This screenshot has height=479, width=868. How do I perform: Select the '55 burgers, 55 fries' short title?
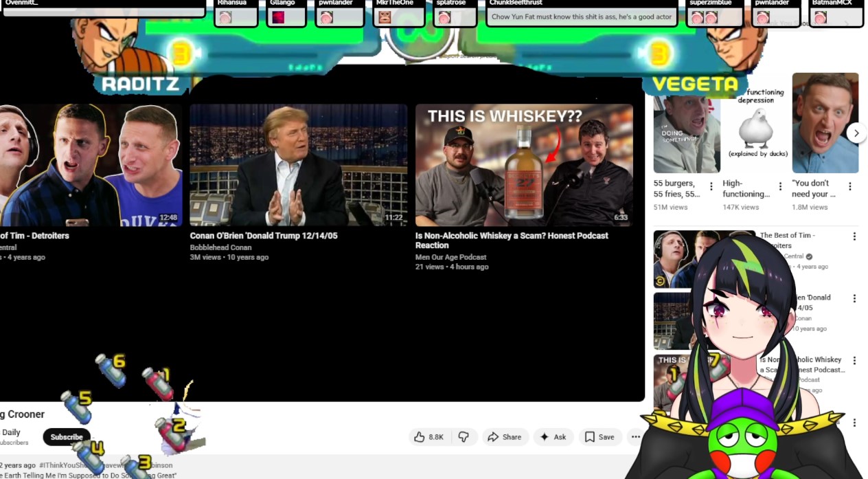tap(677, 188)
